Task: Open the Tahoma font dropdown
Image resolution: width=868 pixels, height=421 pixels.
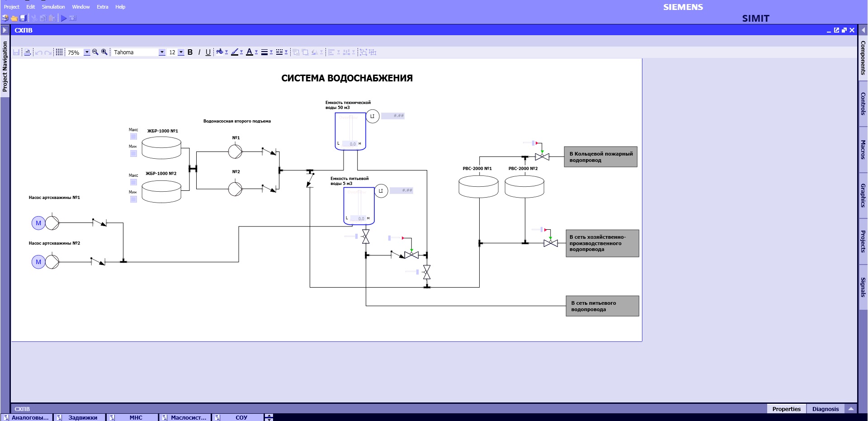Action: pyautogui.click(x=162, y=52)
